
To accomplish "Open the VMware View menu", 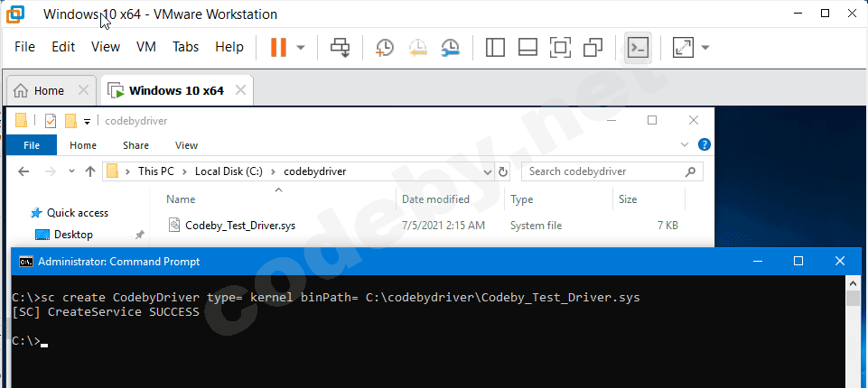I will [105, 47].
